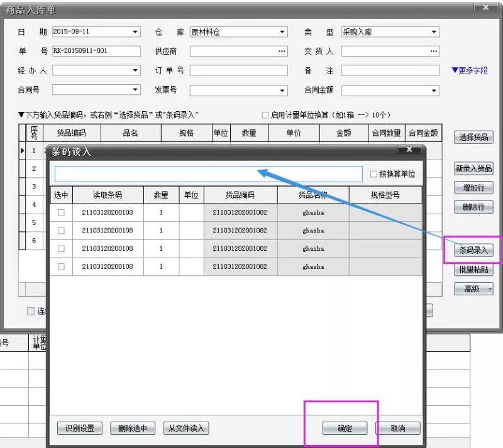The height and width of the screenshot is (448, 503).
Task: Click 供应商 ellipsis browse button
Action: tap(282, 52)
